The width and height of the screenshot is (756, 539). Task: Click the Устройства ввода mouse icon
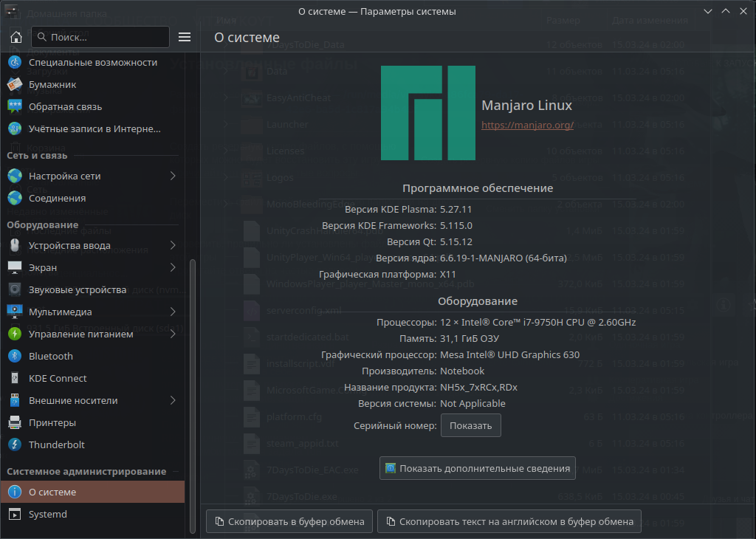pyautogui.click(x=15, y=245)
